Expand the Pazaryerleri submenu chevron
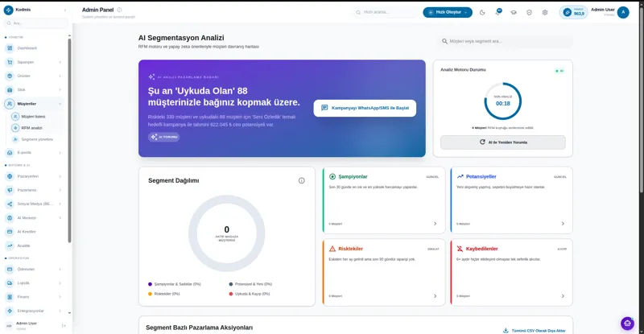 pyautogui.click(x=60, y=176)
